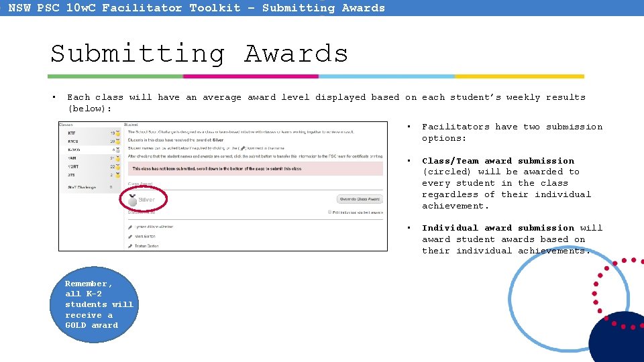This screenshot has width=644, height=362.
Task: Click the gold medal icon beside 1/2RT
Action: [118, 167]
